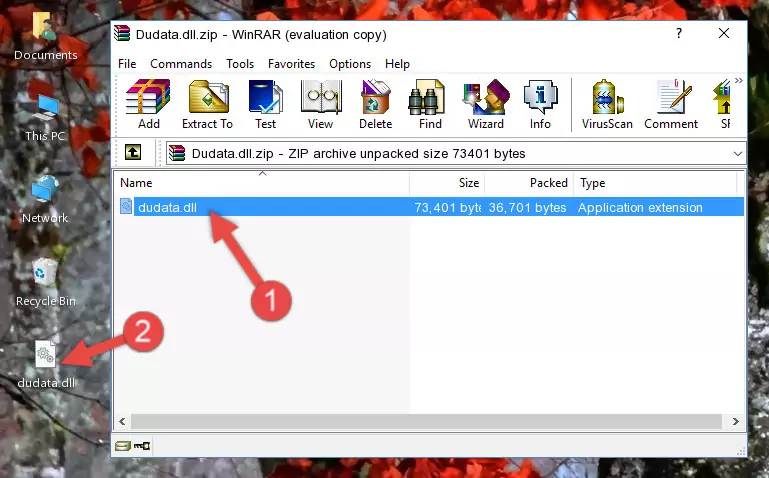Expand the address bar dropdown

pyautogui.click(x=737, y=153)
